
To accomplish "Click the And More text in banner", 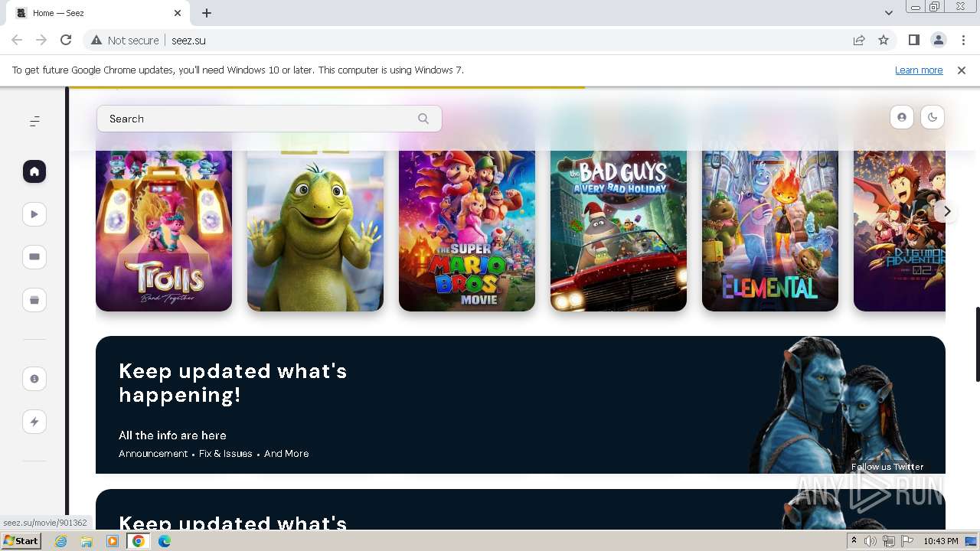I will (x=286, y=454).
